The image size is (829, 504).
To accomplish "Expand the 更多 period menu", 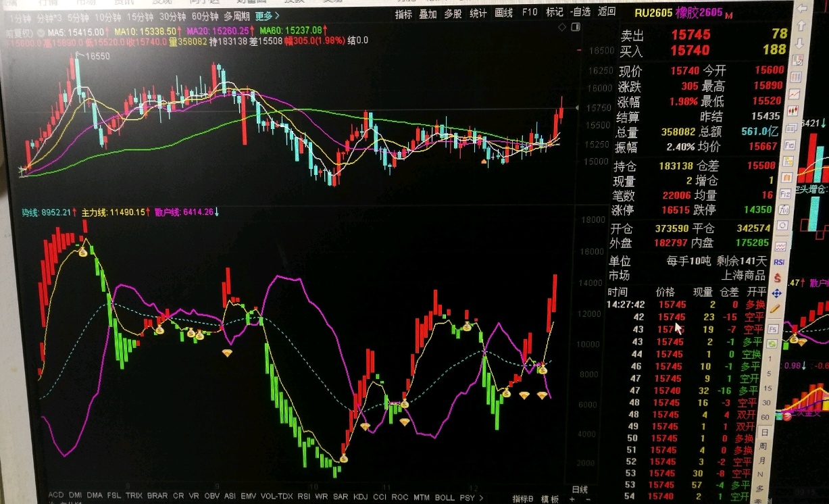I will [268, 16].
